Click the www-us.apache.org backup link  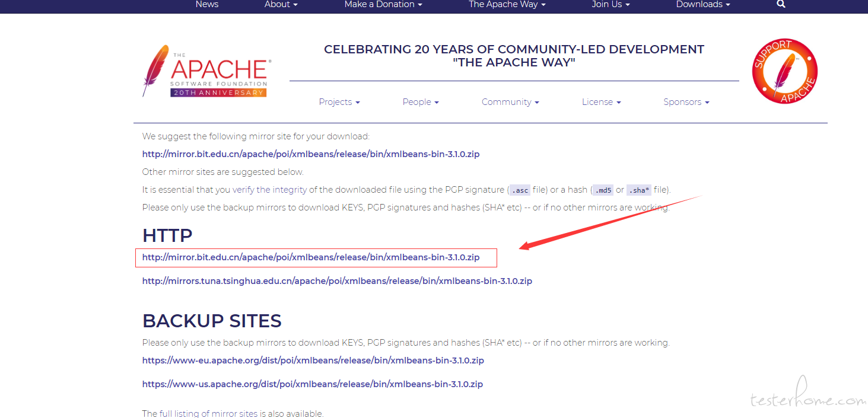313,384
